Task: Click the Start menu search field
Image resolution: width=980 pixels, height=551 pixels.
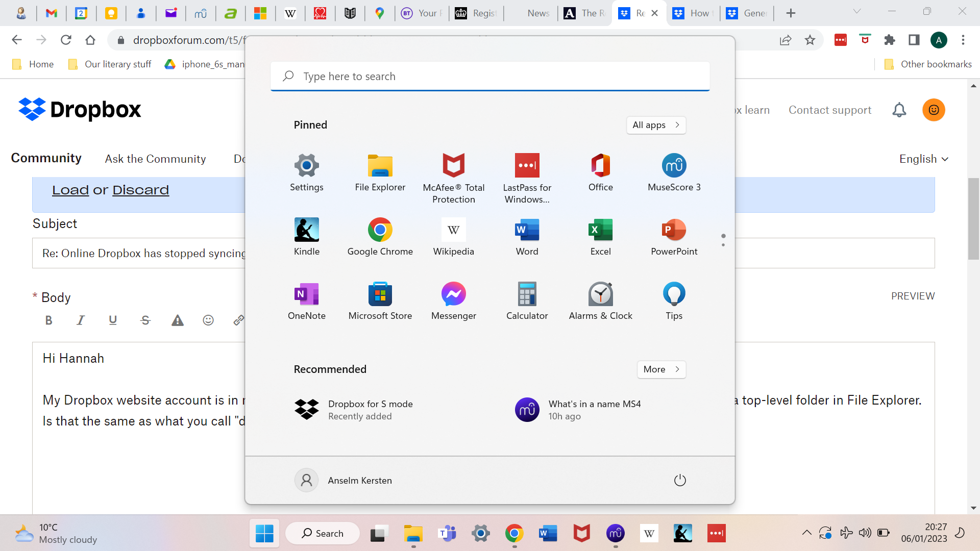Action: (490, 76)
